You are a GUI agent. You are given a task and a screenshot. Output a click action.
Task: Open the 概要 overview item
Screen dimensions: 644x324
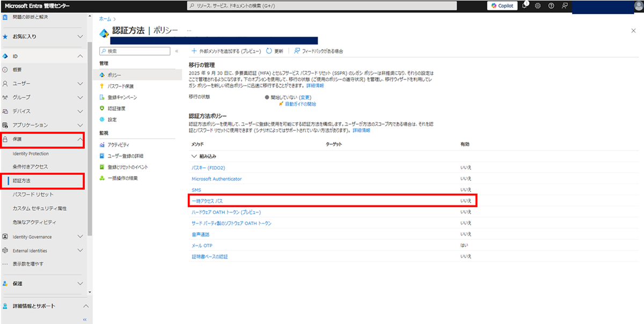point(17,70)
